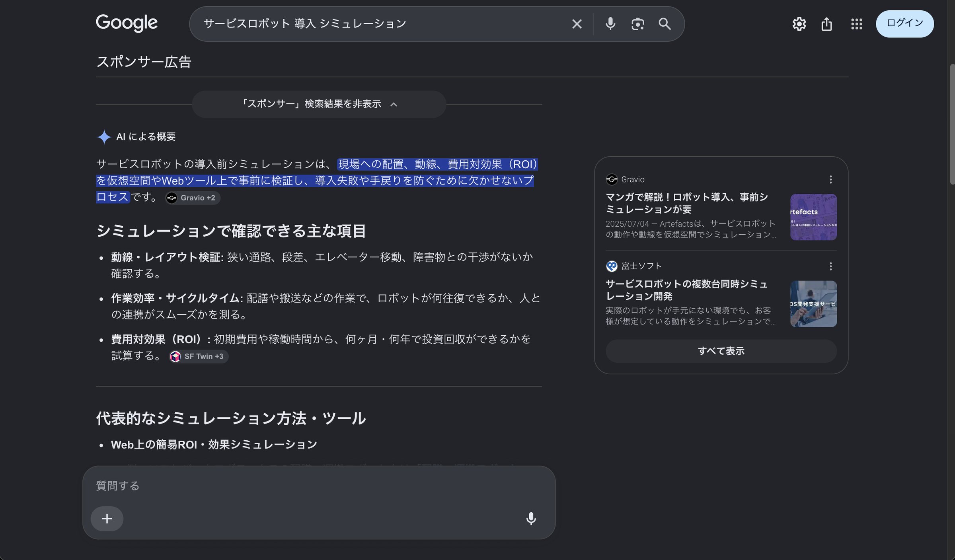Click the microphone icon in question box
Screen dimensions: 955x560
click(x=531, y=519)
